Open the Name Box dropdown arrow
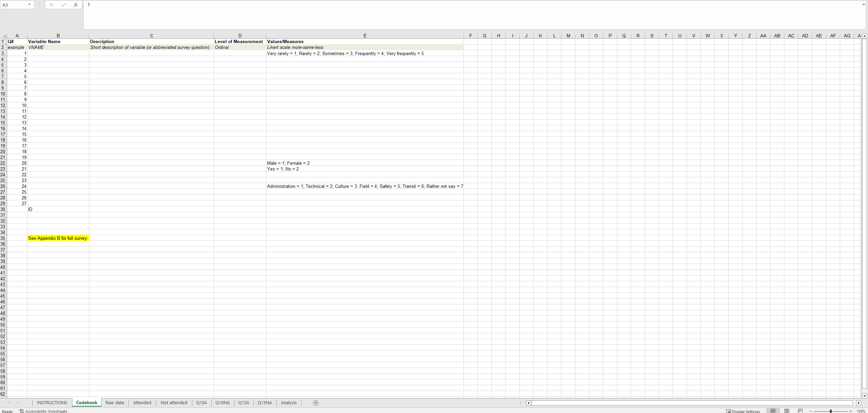 click(30, 5)
